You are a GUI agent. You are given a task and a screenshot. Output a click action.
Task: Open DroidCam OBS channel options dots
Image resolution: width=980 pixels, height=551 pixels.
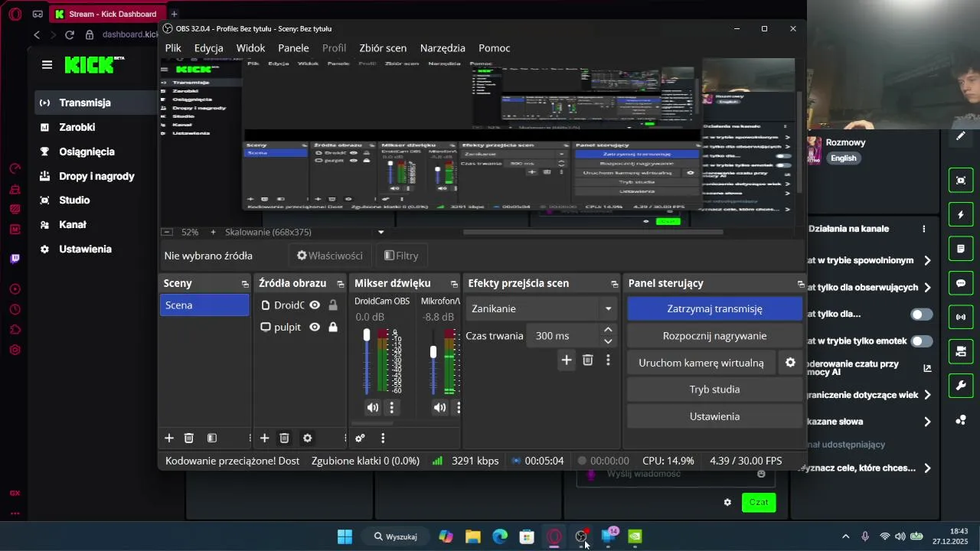click(392, 408)
